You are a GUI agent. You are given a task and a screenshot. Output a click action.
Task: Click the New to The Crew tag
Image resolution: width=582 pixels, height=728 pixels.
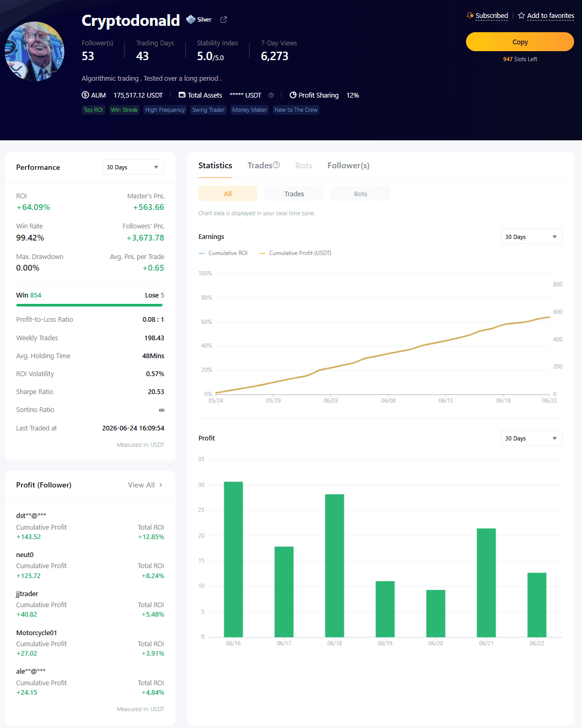296,110
